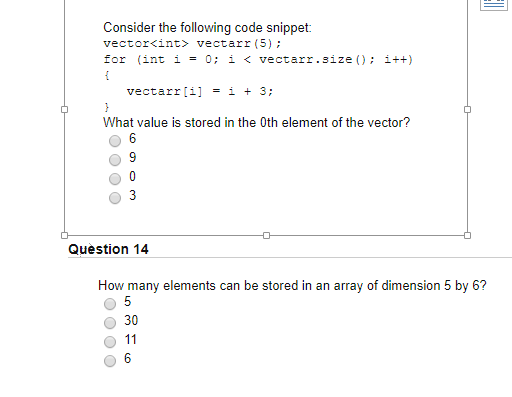This screenshot has width=512, height=397.
Task: Click the Question 14 heading
Action: coord(108,249)
